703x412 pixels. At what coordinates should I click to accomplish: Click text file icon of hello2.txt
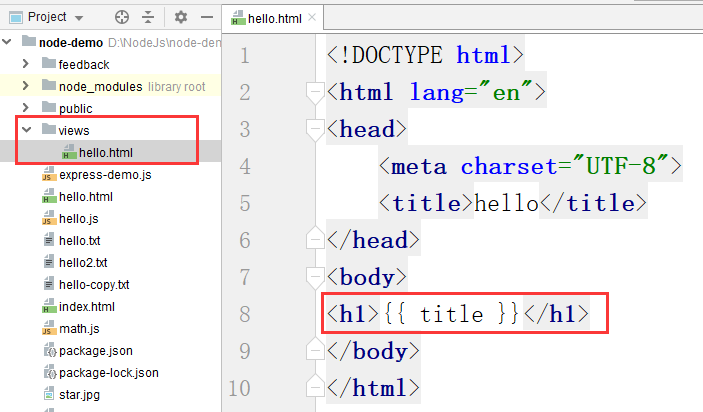[49, 262]
